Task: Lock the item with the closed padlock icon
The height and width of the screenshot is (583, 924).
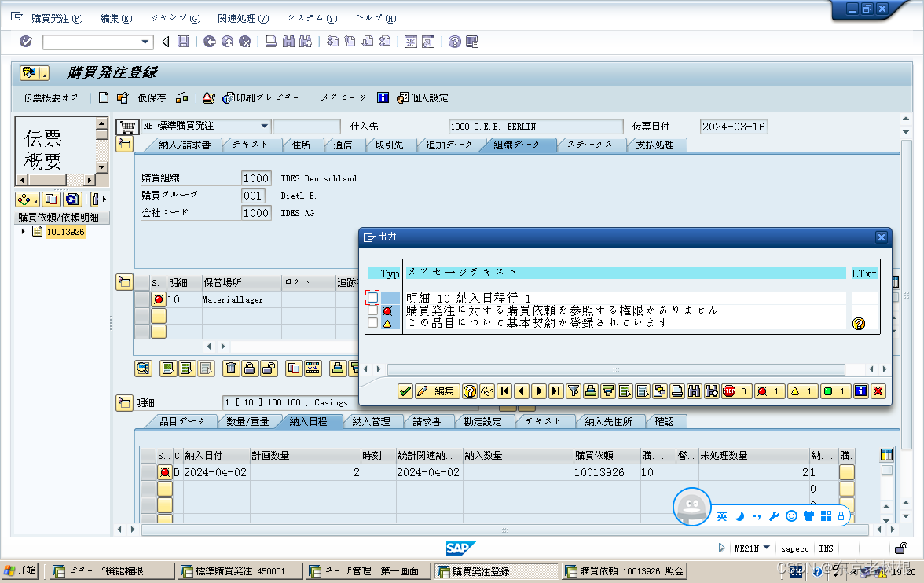Action: 249,369
